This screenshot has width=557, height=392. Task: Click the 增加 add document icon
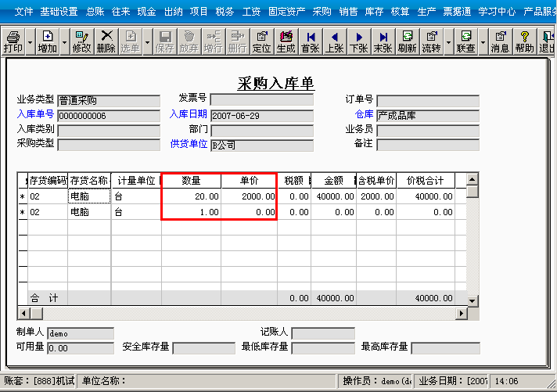point(48,42)
